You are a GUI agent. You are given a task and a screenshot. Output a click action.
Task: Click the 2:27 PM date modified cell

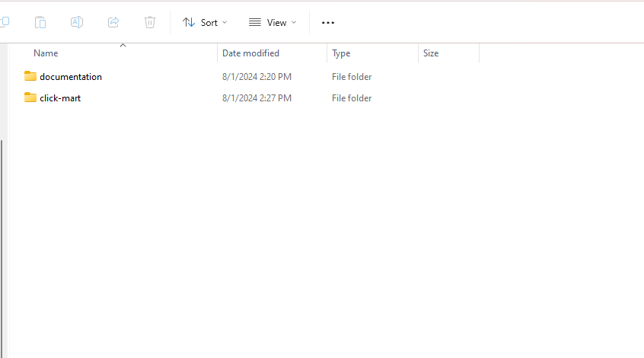[x=257, y=98]
